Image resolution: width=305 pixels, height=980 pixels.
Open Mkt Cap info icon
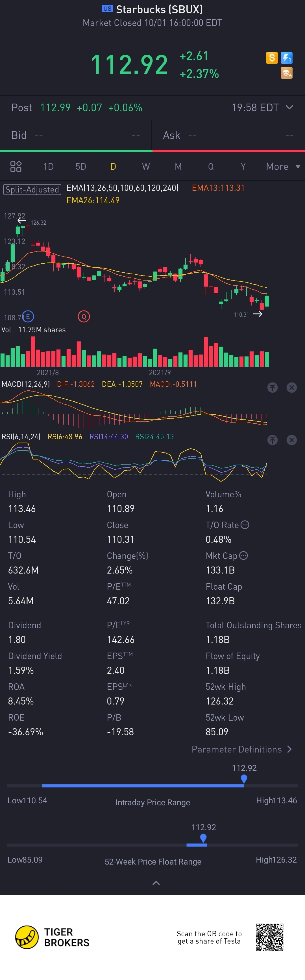[x=244, y=556]
